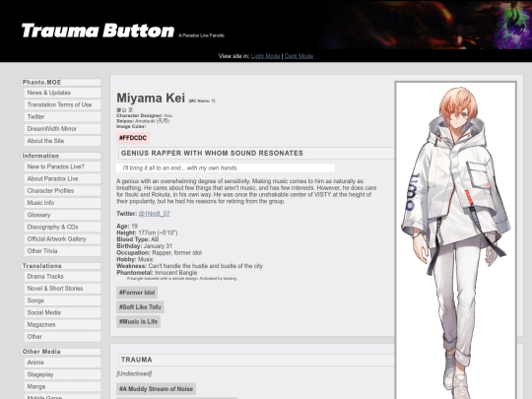Open the Songs translations page
The width and height of the screenshot is (532, 399).
click(62, 300)
